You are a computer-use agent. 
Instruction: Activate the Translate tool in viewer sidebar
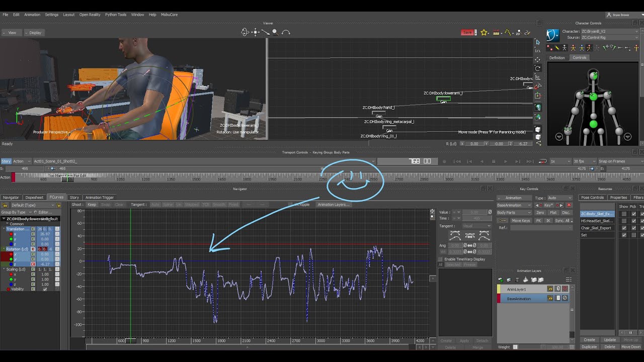(x=537, y=59)
